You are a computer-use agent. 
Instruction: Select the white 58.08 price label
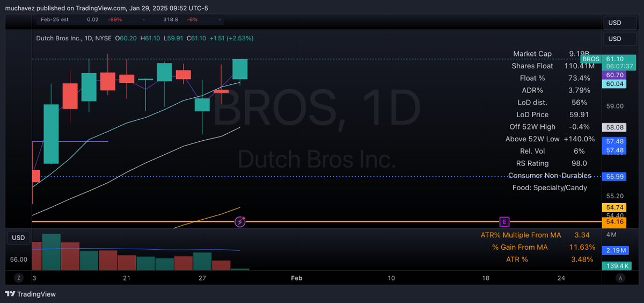(x=614, y=128)
